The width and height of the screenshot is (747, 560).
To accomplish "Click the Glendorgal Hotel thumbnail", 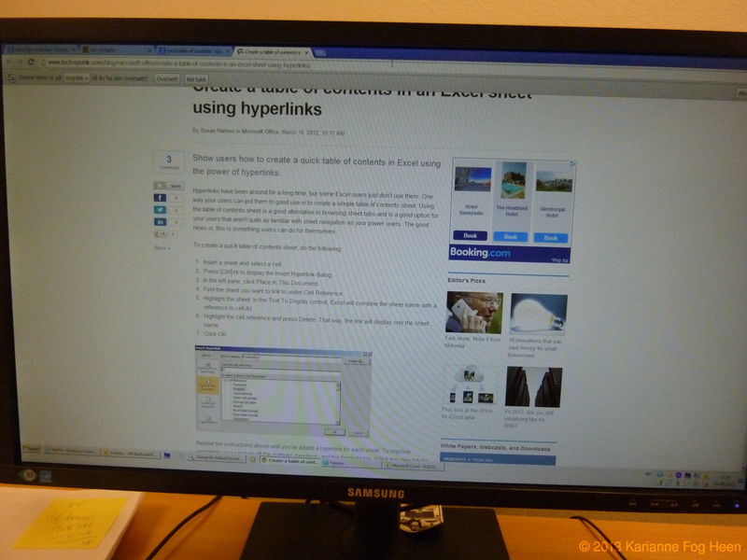I will click(x=554, y=181).
